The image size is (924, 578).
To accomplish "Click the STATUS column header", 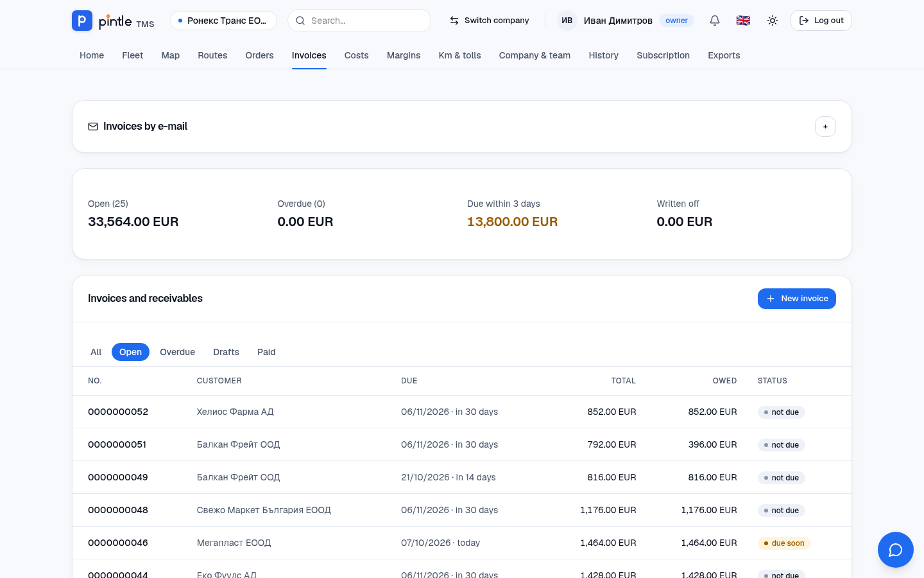I will (x=773, y=381).
